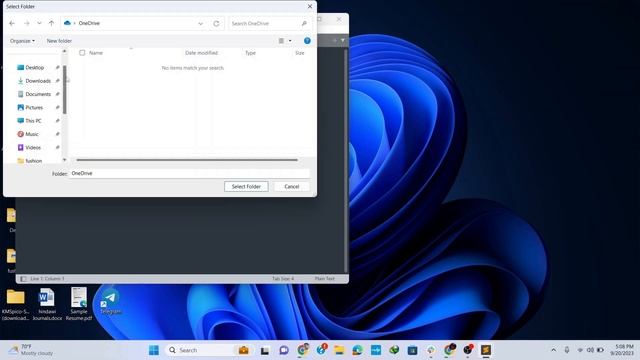Select This PC in the sidebar
Viewport: 640px width, 360px height.
[x=33, y=121]
